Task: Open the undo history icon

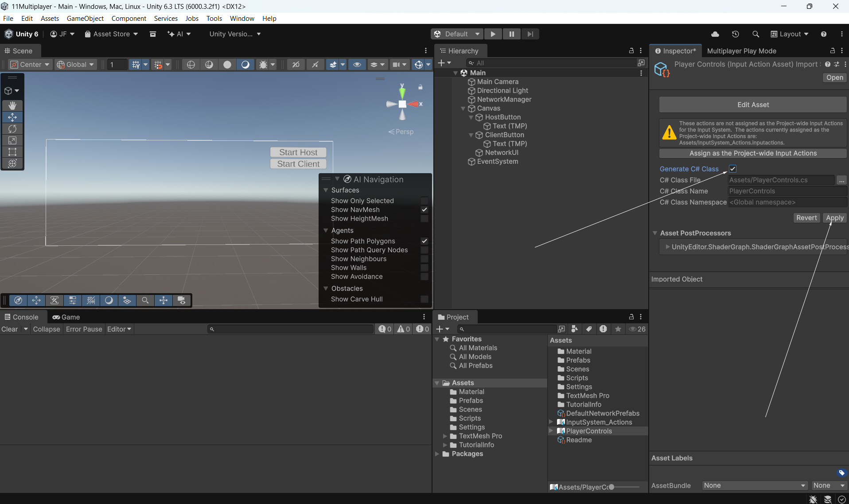Action: [735, 34]
